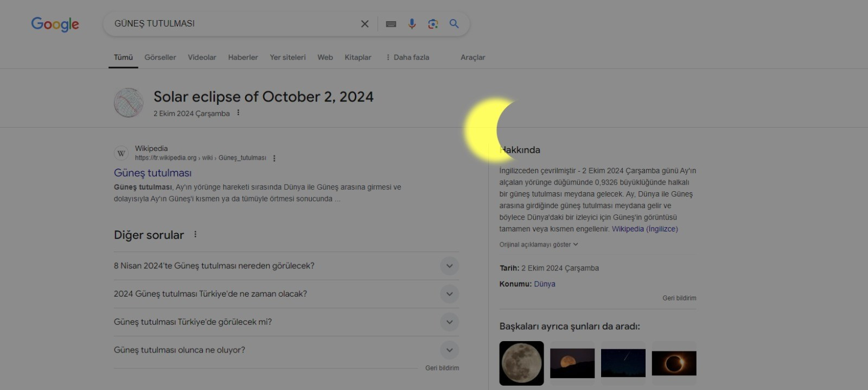Click the Google logo
Image resolution: width=868 pixels, height=390 pixels.
(x=55, y=24)
